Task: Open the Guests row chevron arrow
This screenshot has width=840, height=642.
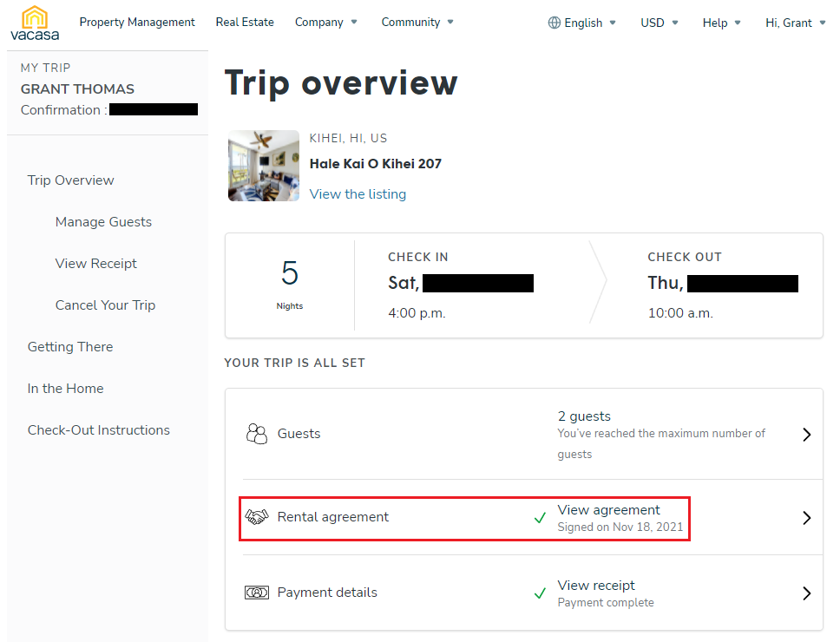Action: click(x=807, y=435)
